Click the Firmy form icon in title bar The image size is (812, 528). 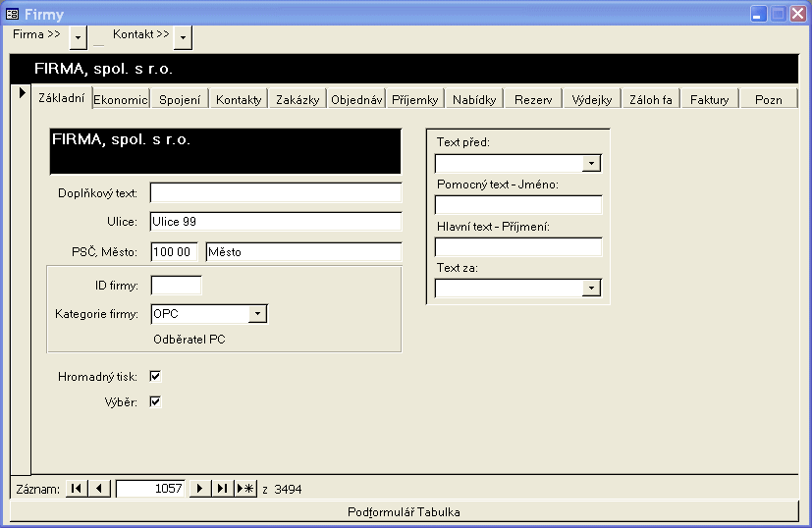13,15
